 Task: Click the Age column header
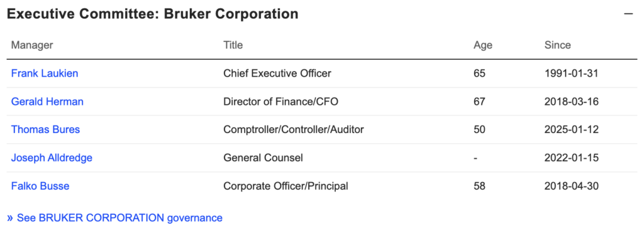[x=482, y=45]
